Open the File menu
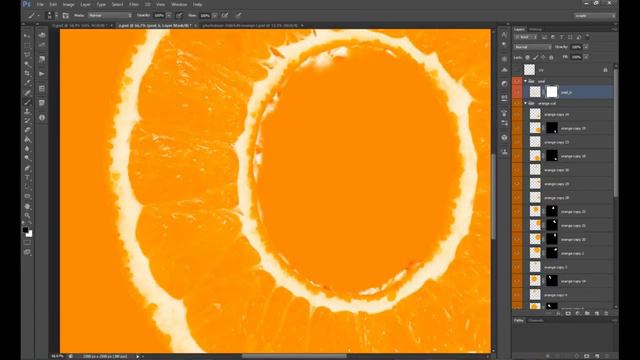This screenshot has height=360, width=640. (40, 4)
